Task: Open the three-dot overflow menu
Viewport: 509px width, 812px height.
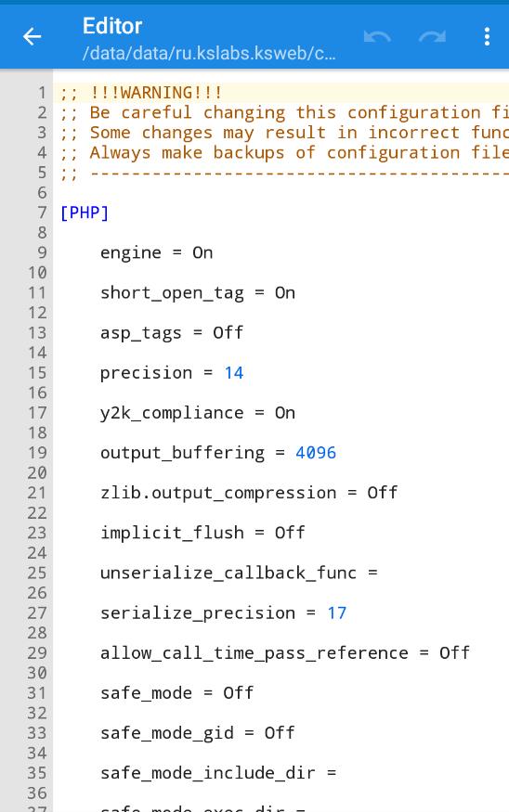Action: tap(487, 36)
